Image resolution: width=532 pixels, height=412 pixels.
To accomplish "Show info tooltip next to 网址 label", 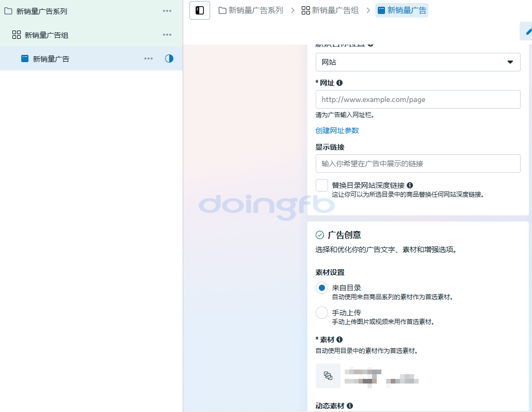I will point(339,82).
